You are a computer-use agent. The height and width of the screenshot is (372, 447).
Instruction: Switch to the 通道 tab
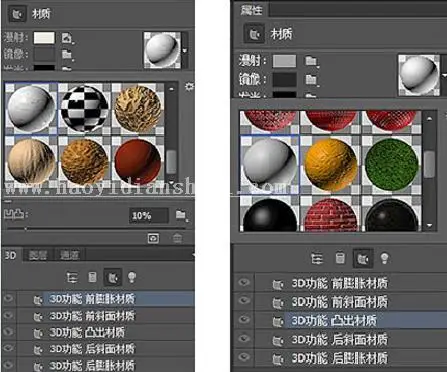click(x=69, y=255)
